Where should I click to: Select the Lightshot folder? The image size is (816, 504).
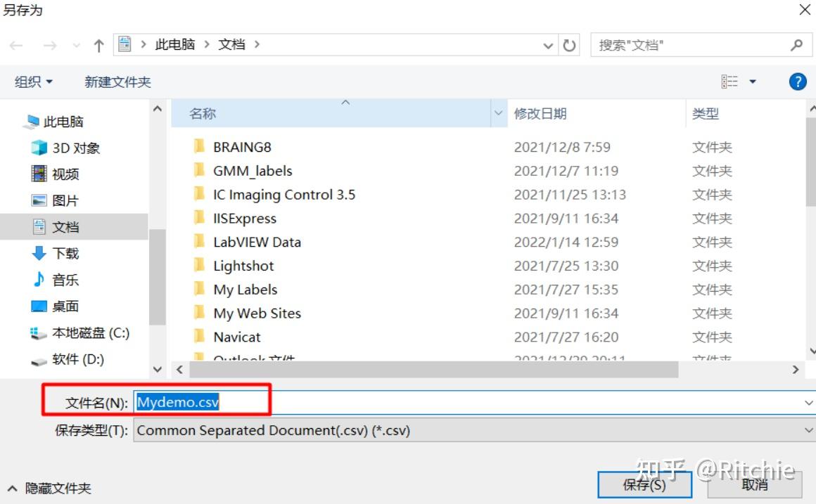[x=243, y=266]
